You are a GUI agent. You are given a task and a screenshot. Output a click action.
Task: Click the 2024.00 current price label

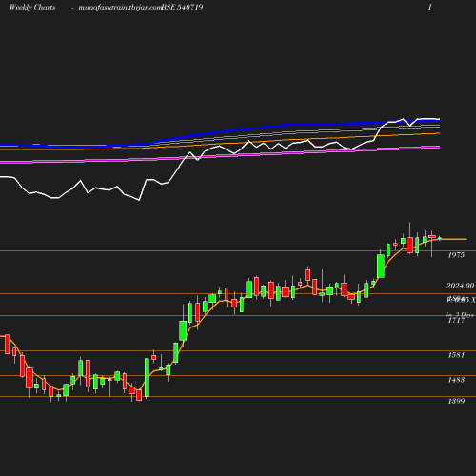[460, 286]
